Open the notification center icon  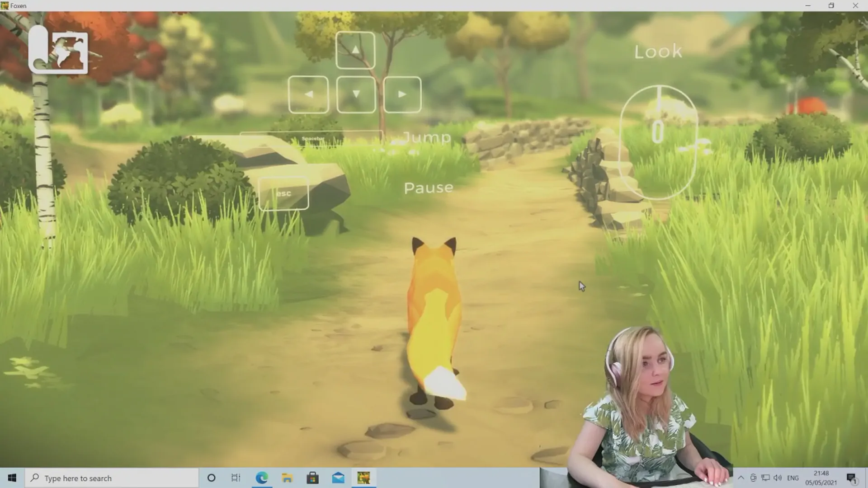pyautogui.click(x=852, y=478)
